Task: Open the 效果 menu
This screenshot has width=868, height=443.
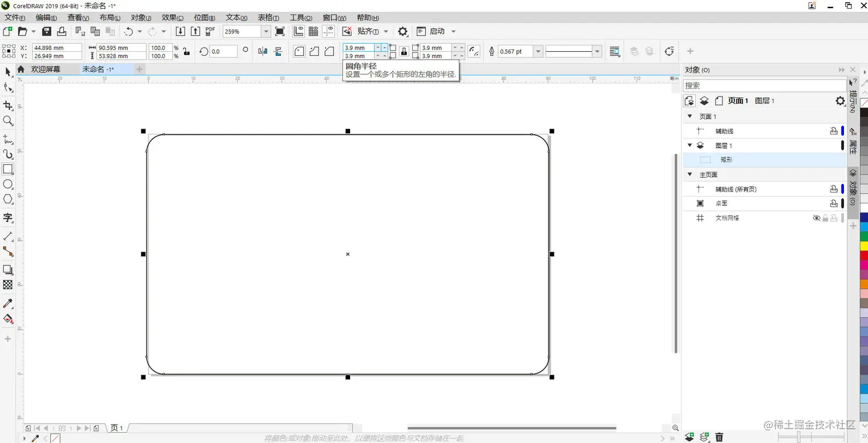Action: click(x=173, y=18)
